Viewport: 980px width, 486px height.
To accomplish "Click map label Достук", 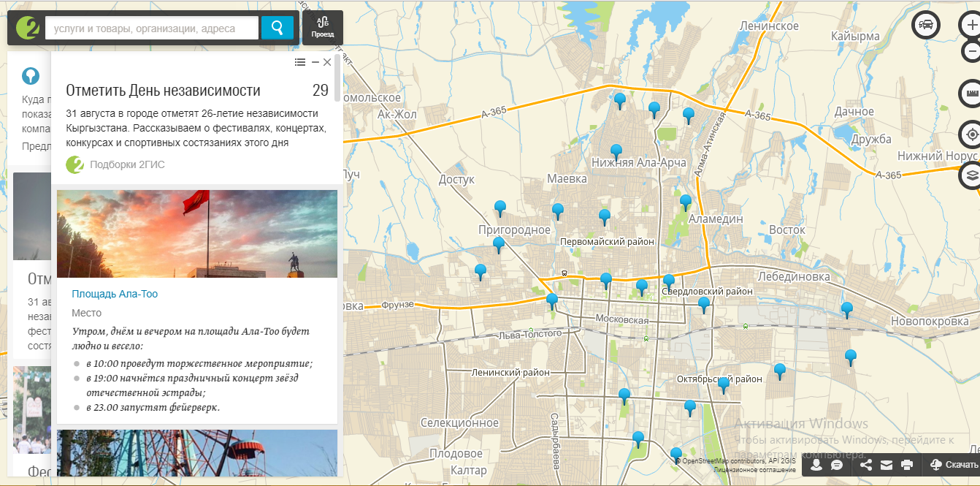I will click(x=456, y=179).
